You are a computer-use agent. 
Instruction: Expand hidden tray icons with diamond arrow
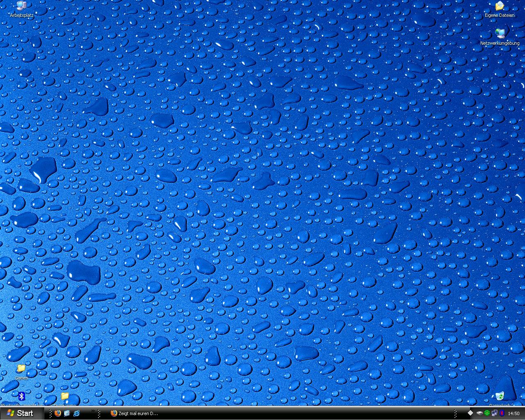[470, 413]
